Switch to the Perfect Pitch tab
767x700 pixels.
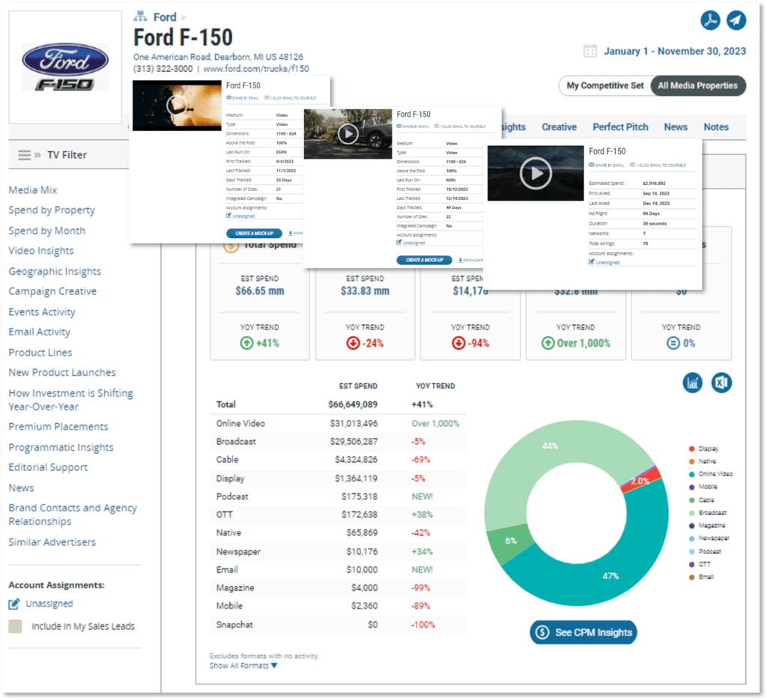point(620,127)
